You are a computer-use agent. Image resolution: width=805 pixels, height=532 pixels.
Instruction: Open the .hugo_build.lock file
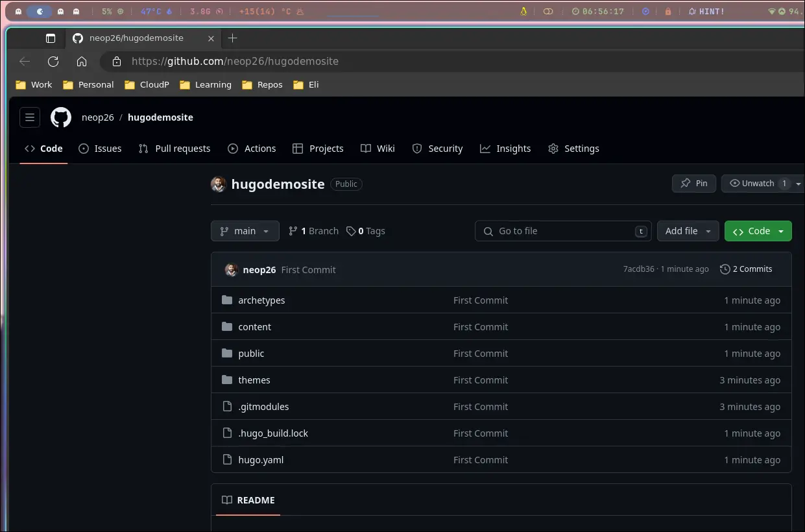pos(273,433)
